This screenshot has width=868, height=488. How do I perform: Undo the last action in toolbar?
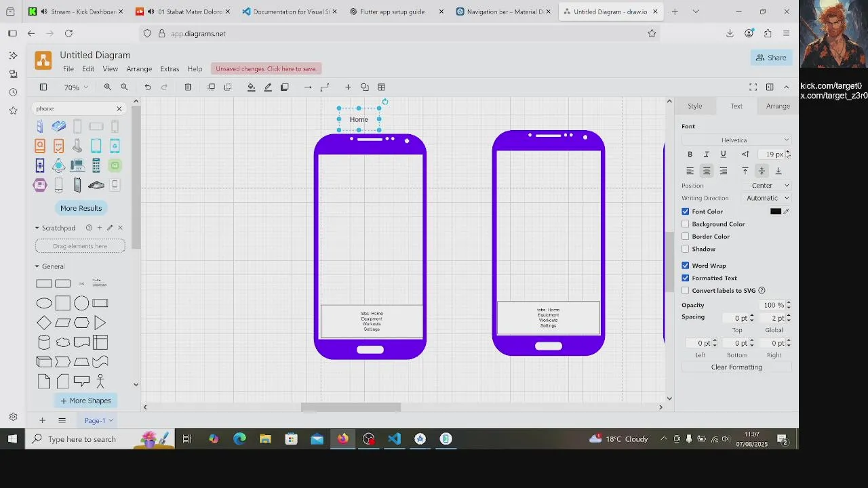click(x=148, y=87)
